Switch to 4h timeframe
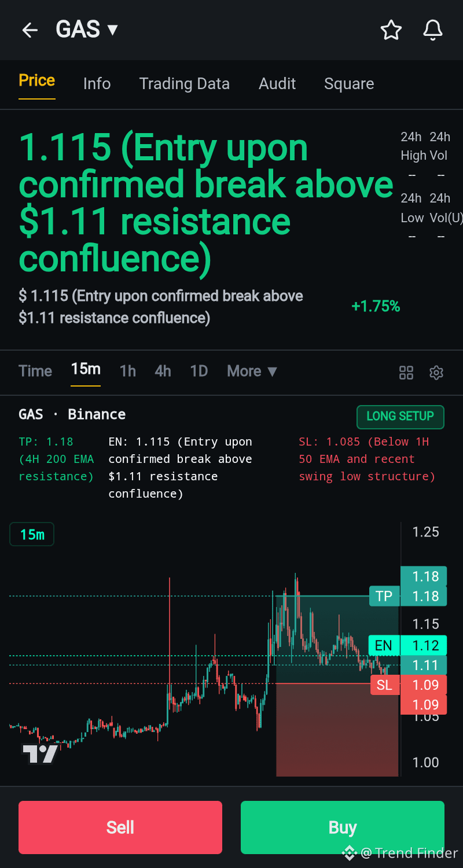Viewport: 463px width, 868px height. coord(163,371)
